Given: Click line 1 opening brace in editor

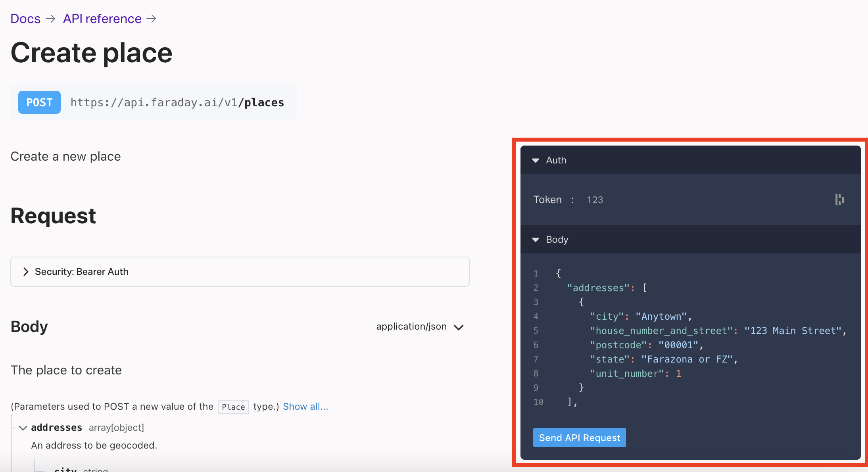Looking at the screenshot, I should tap(558, 273).
